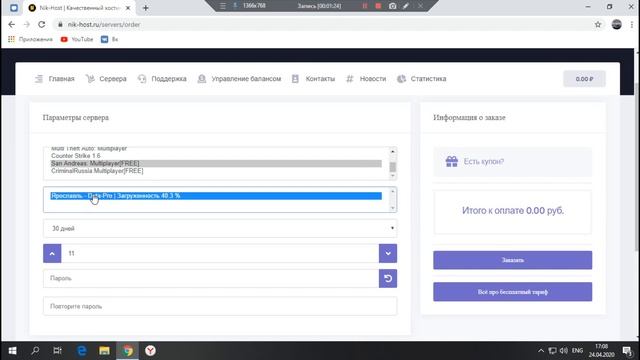Click the Заказать button

point(513,260)
